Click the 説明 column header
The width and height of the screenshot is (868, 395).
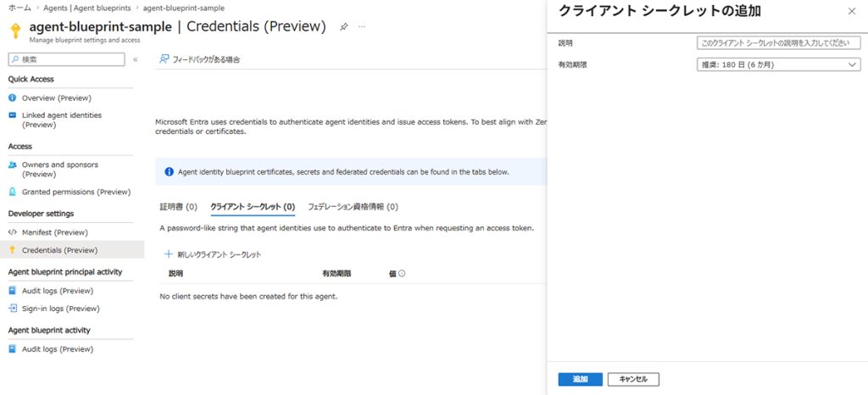pyautogui.click(x=176, y=273)
